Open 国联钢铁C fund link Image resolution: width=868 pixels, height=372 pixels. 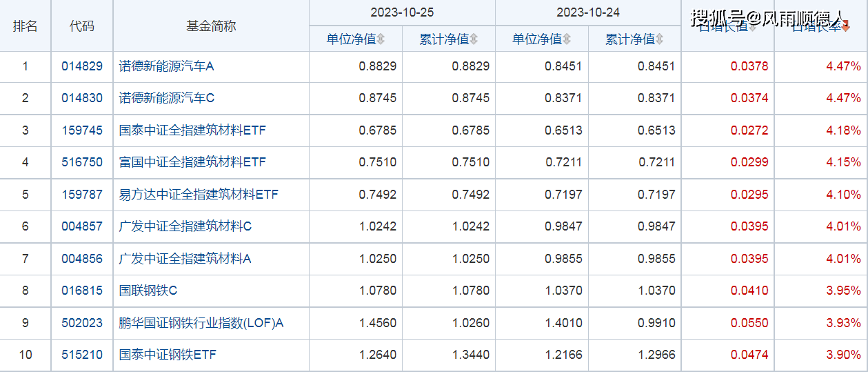(x=148, y=291)
